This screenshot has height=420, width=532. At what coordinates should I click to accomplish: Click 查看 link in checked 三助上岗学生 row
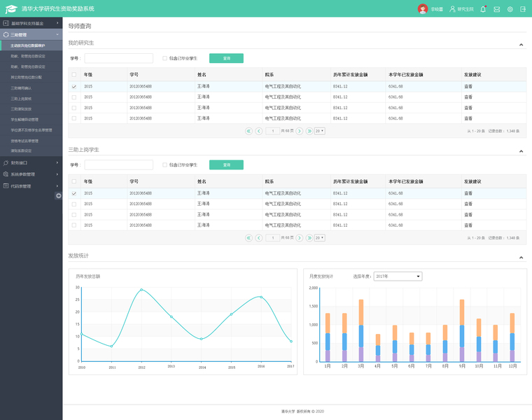point(468,193)
